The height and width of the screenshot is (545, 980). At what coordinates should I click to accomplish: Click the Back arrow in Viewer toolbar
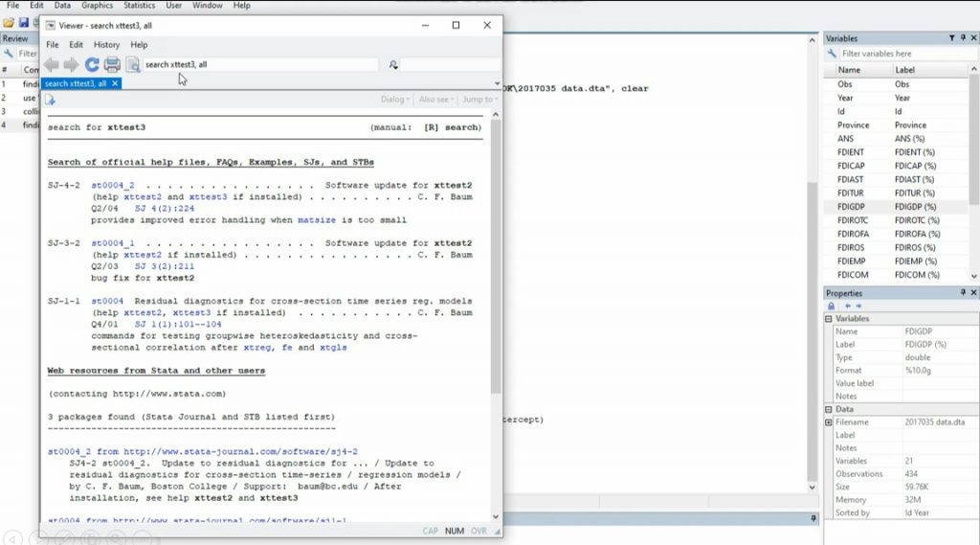(x=51, y=65)
